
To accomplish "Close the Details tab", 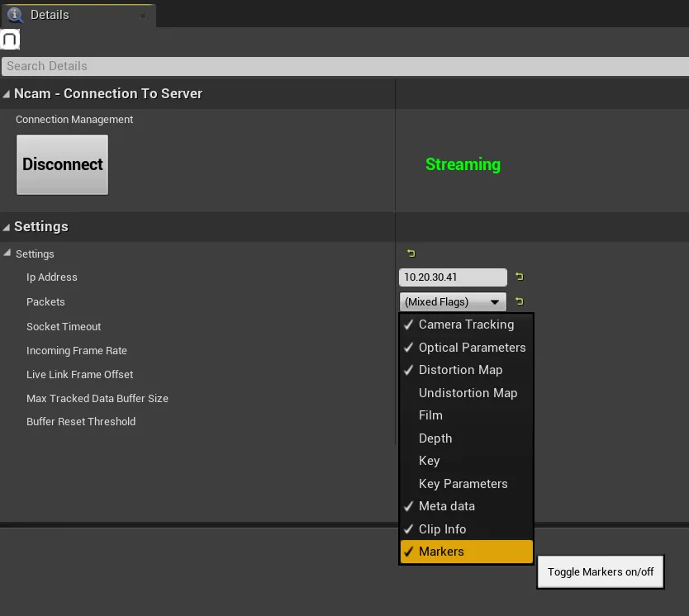I will [x=143, y=16].
